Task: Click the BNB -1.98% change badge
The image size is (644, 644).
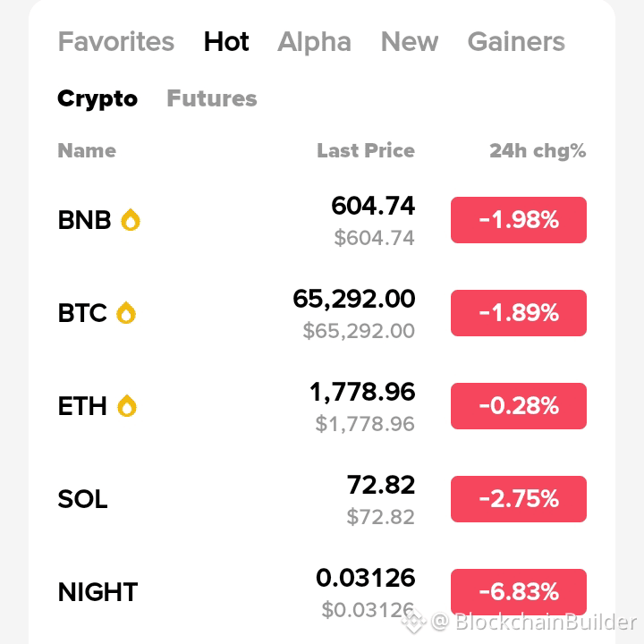Action: tap(518, 220)
